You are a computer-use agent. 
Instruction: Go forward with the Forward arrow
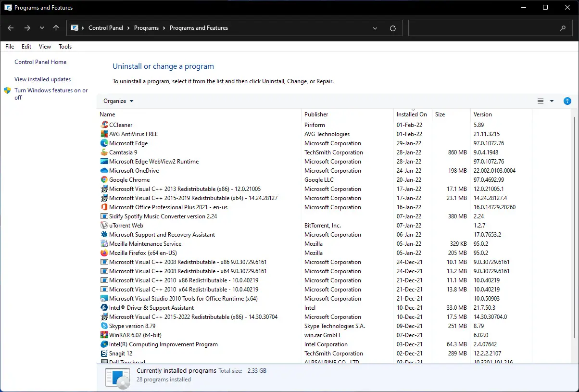point(27,28)
